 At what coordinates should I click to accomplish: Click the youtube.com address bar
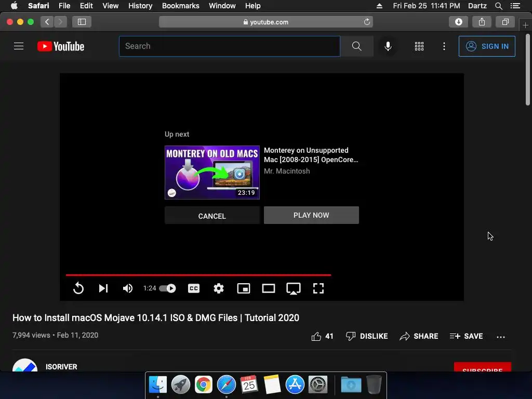point(266,22)
